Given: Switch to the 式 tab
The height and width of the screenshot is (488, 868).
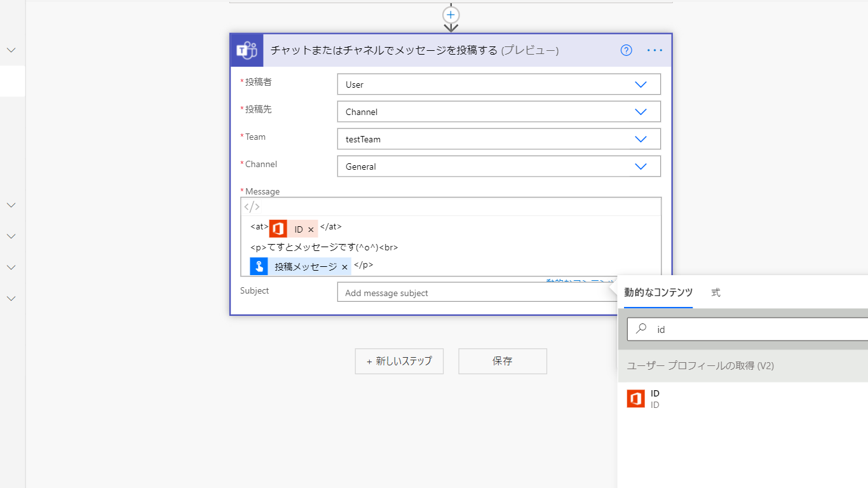Looking at the screenshot, I should pyautogui.click(x=715, y=292).
